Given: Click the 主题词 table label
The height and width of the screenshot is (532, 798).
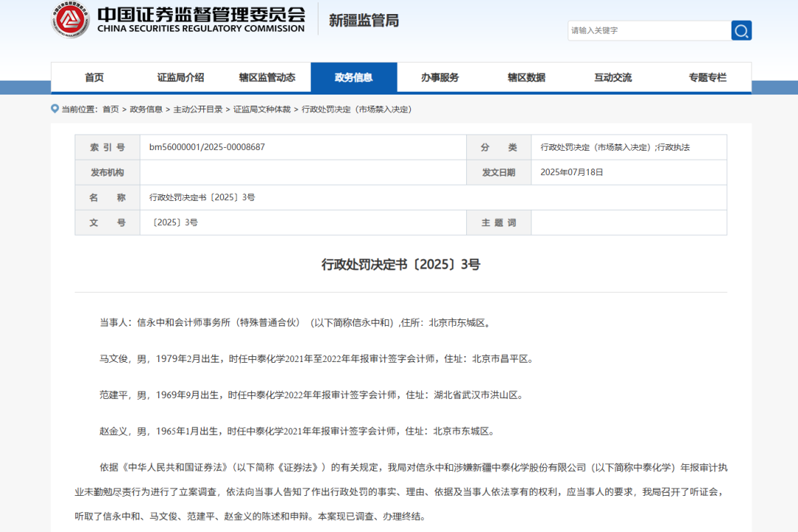Looking at the screenshot, I should point(499,222).
